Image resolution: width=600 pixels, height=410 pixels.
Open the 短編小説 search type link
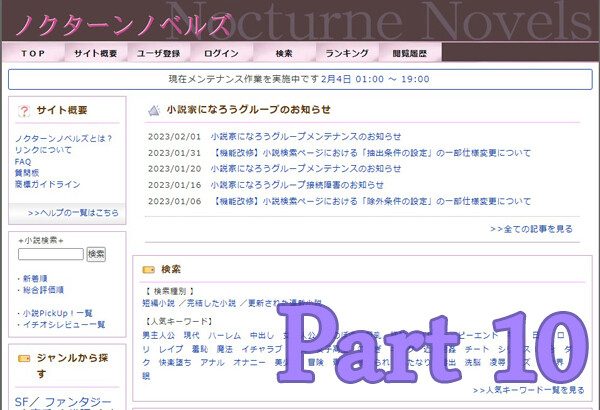tap(158, 303)
